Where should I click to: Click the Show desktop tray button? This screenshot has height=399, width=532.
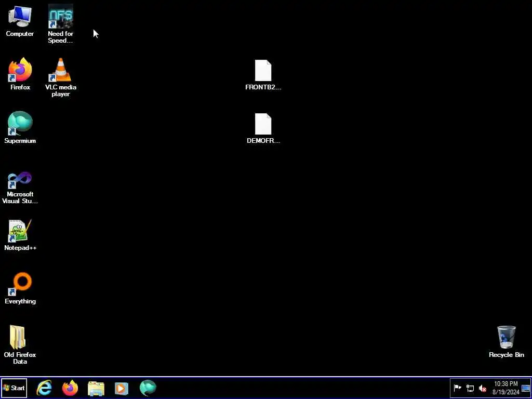[526, 388]
